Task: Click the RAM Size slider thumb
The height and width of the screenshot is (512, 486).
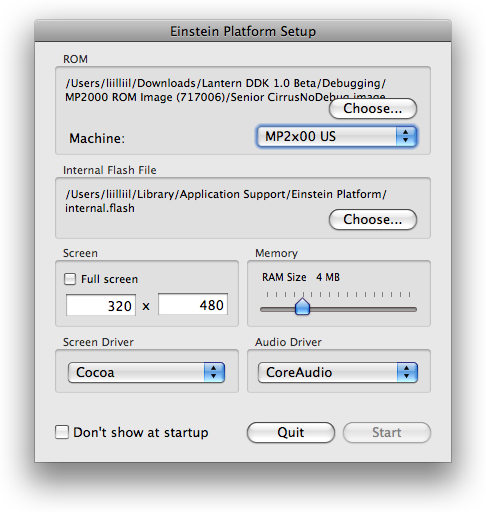Action: click(303, 306)
